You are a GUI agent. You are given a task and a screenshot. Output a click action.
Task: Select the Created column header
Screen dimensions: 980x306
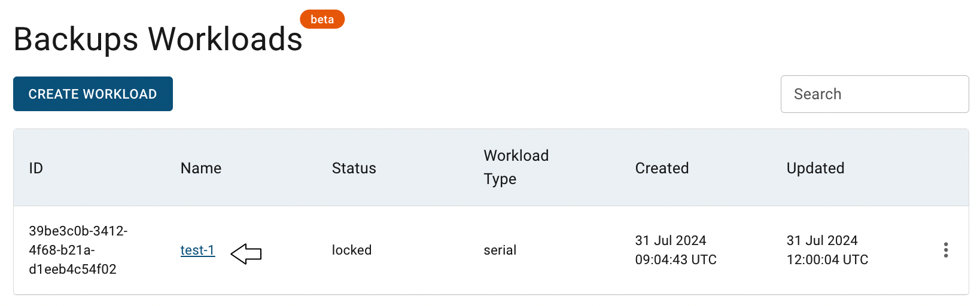coord(662,168)
